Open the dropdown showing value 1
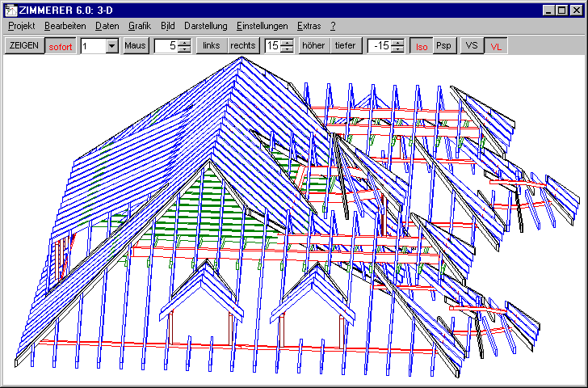 coord(111,46)
